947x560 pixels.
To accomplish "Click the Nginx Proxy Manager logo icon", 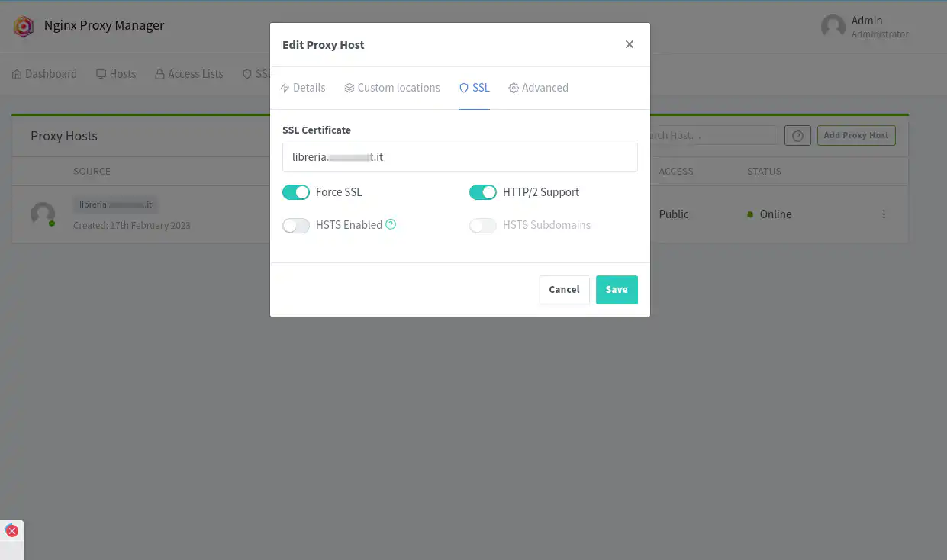I will point(24,27).
